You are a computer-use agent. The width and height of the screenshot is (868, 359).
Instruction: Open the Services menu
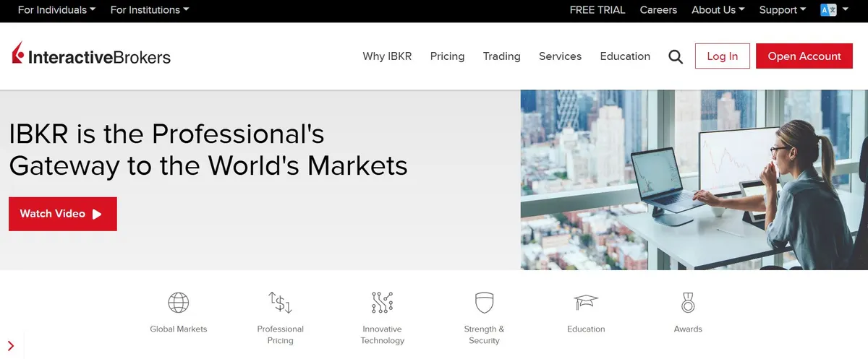point(560,56)
